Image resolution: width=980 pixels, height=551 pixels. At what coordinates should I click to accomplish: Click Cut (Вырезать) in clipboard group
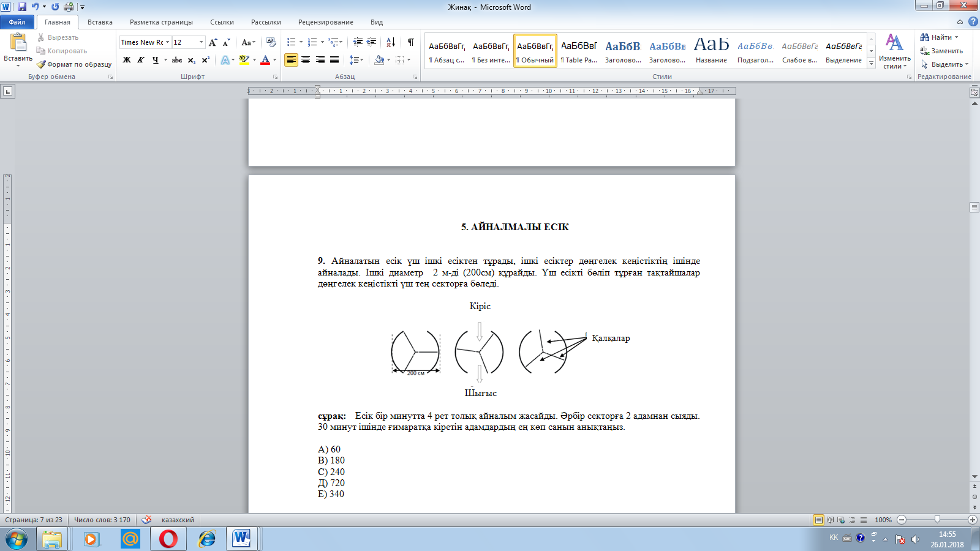(x=58, y=37)
